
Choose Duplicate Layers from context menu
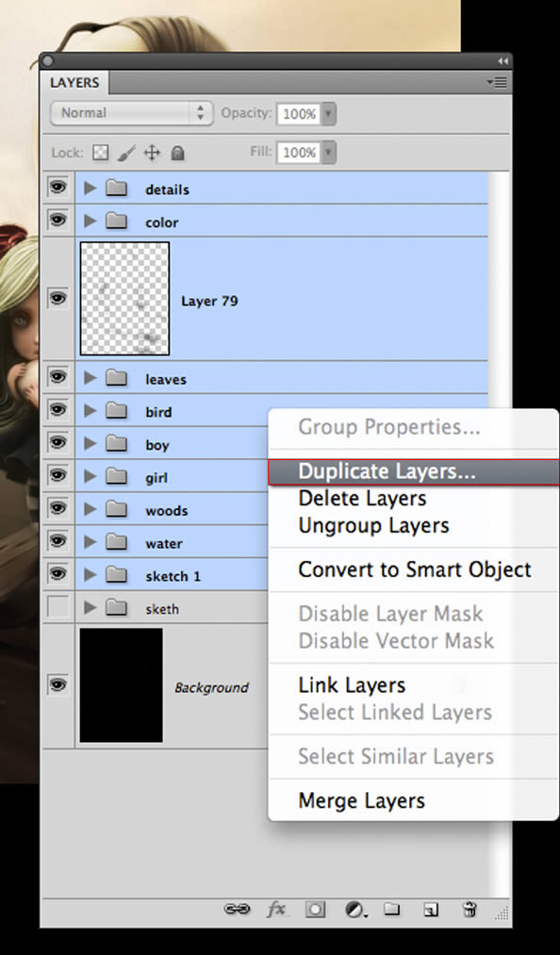414,472
